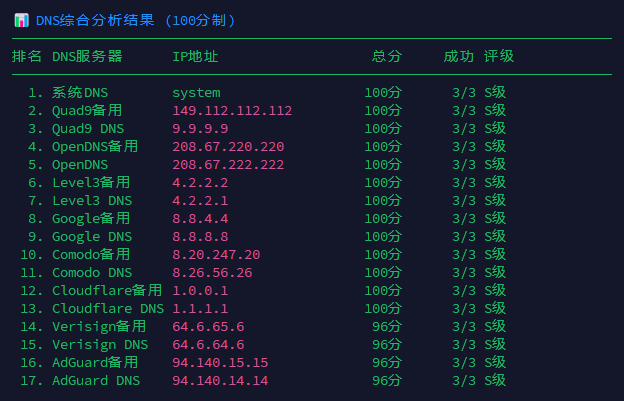Click the bar chart emoji icon in title

pyautogui.click(x=21, y=20)
